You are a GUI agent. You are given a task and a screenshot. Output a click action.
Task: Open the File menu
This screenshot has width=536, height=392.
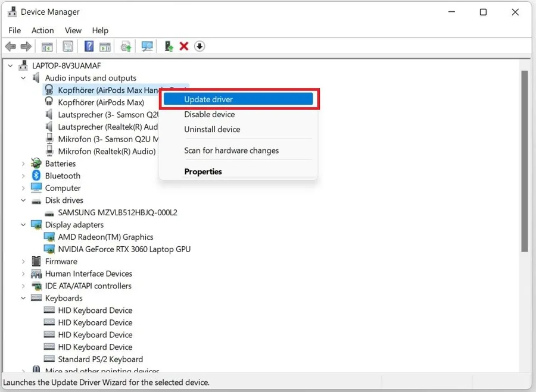pos(15,30)
